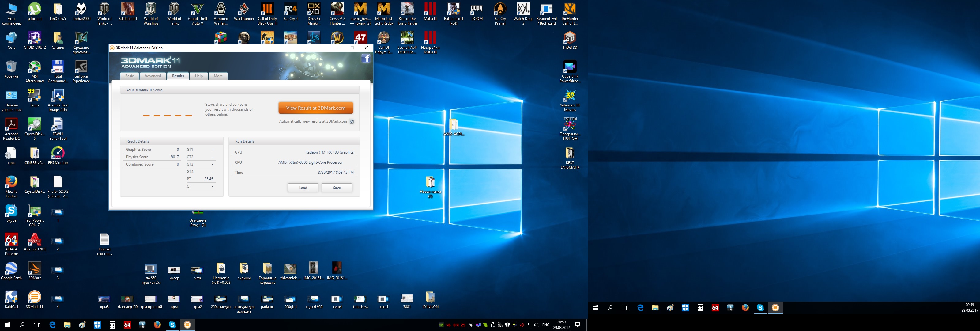Open AIDA64 Extreme desktop icon
980x331 pixels.
coord(11,240)
